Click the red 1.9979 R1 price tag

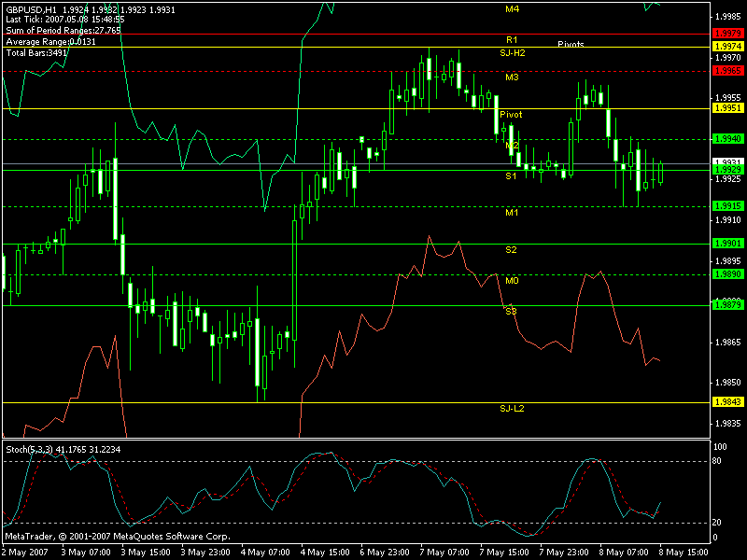coord(727,34)
